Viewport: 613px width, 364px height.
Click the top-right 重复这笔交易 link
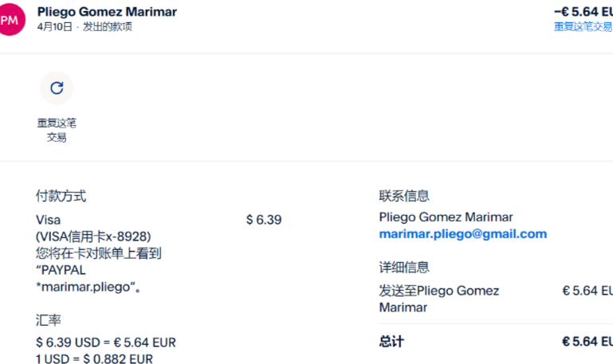(583, 26)
